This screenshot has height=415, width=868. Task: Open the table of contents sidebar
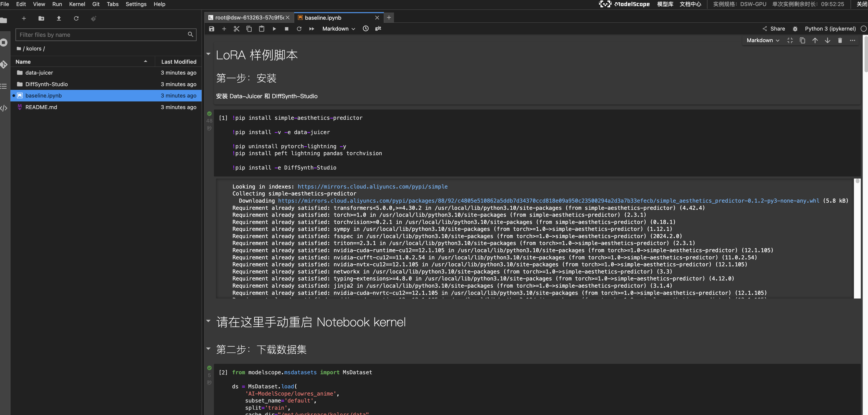(4, 86)
